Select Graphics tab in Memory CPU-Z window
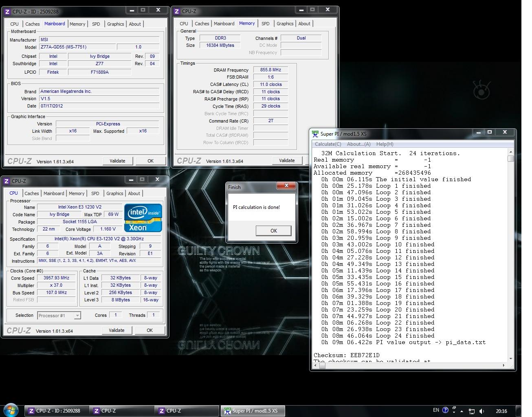532x417 pixels. click(285, 24)
